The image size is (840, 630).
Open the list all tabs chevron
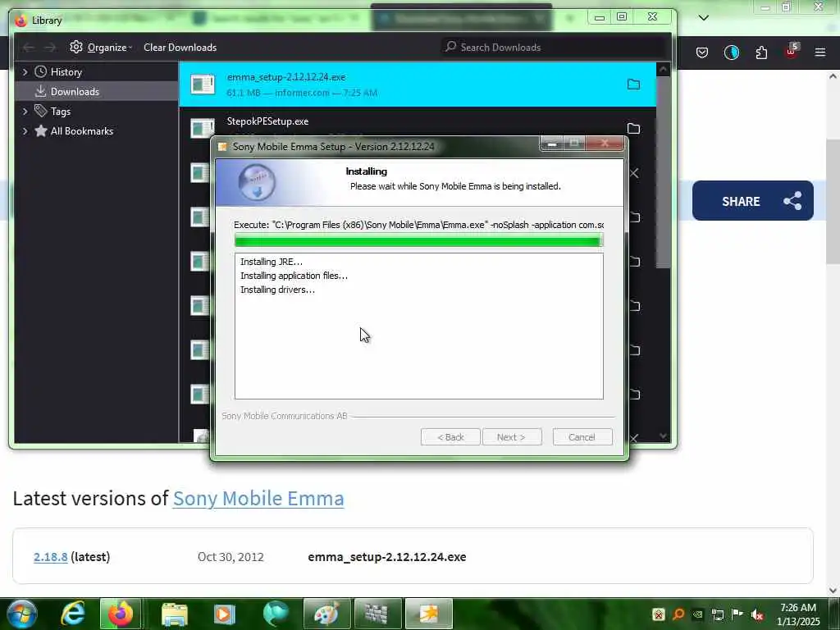[704, 18]
